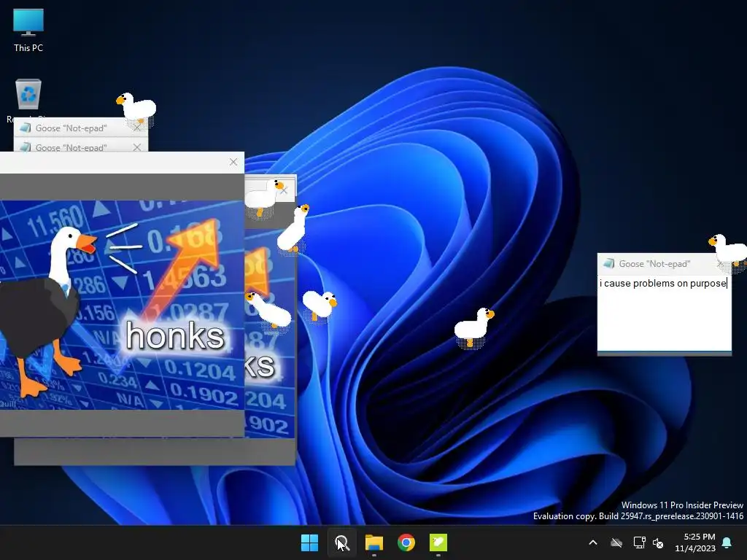Click the muted volume tray icon
The height and width of the screenshot is (560, 747).
[x=658, y=542]
